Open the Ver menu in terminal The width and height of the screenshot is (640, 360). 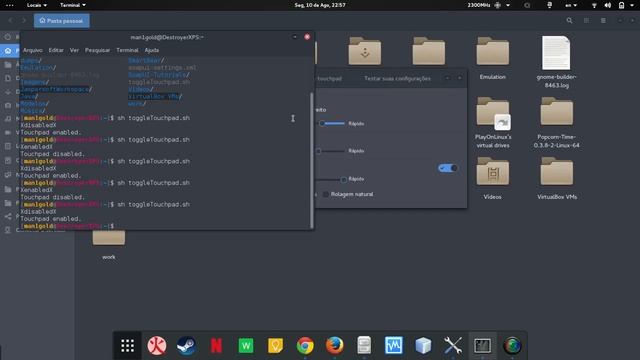pos(74,50)
